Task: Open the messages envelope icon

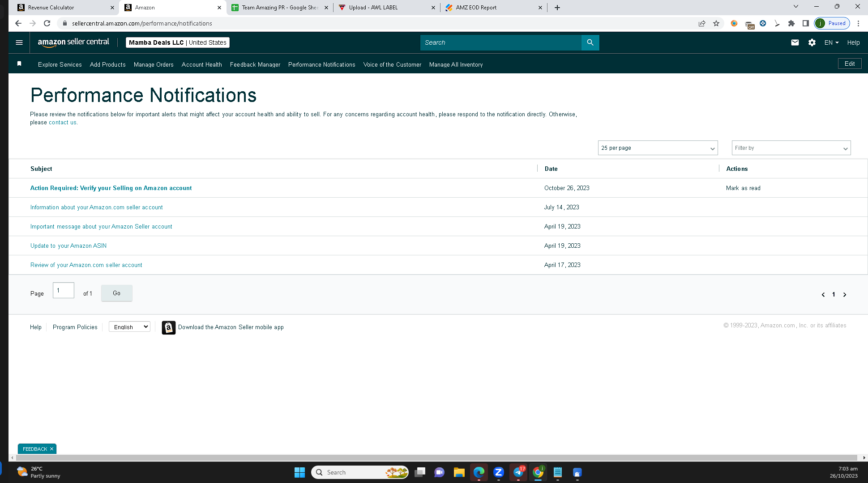Action: [x=795, y=42]
